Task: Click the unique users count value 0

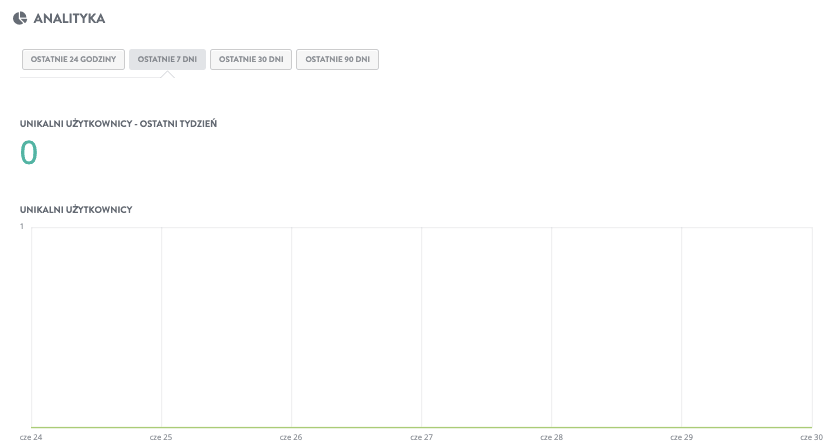Action: point(29,152)
